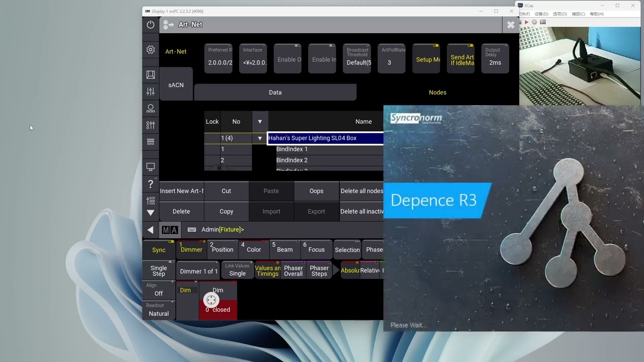Click the Copy button
This screenshot has height=362, width=644.
tap(226, 212)
